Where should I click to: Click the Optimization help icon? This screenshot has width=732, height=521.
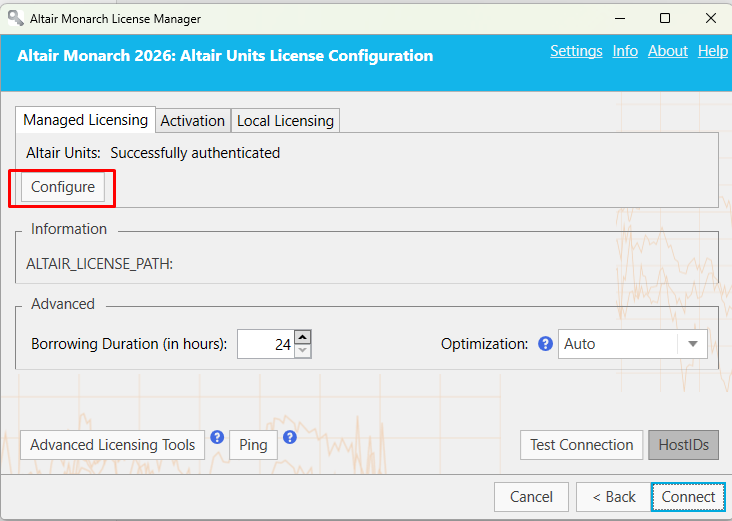545,344
